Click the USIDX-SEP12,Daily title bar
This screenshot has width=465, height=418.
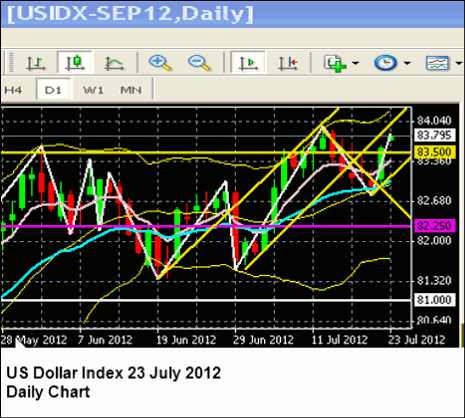pos(232,14)
